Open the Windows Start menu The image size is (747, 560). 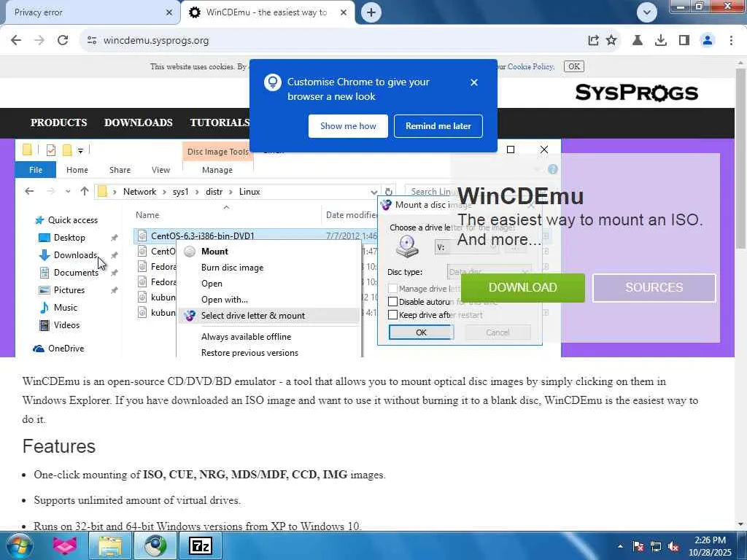tap(18, 545)
